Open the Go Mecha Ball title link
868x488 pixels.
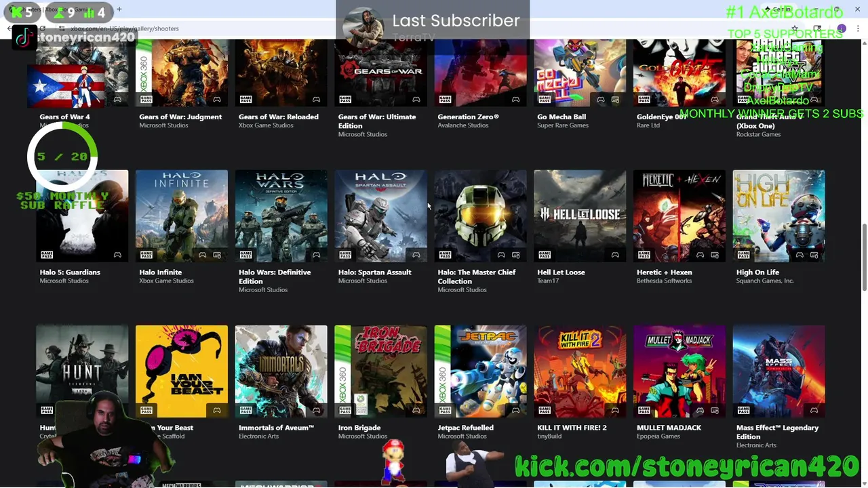pos(561,117)
